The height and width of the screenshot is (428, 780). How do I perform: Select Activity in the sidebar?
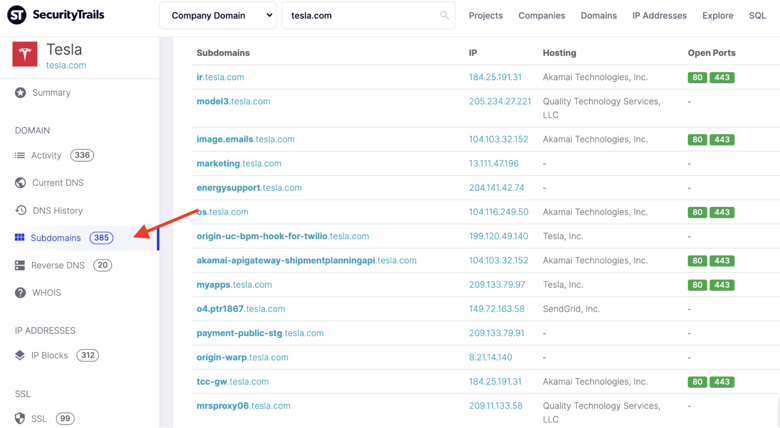point(46,155)
